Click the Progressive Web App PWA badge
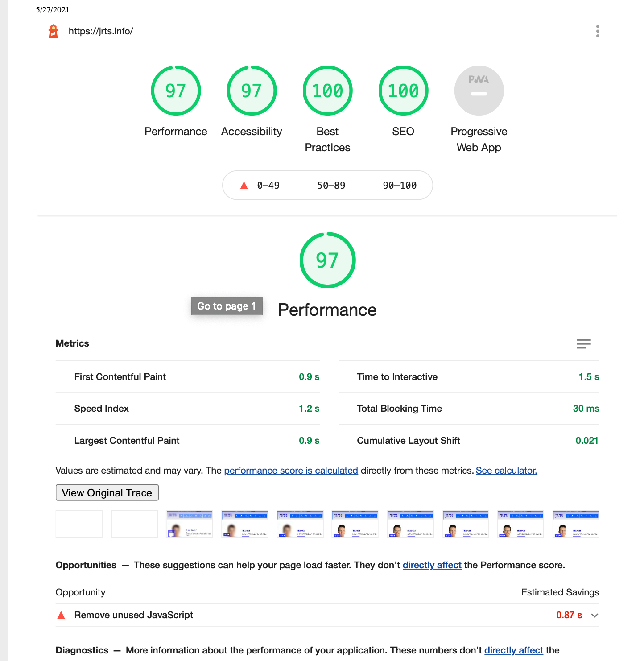The image size is (644, 661). tap(479, 91)
